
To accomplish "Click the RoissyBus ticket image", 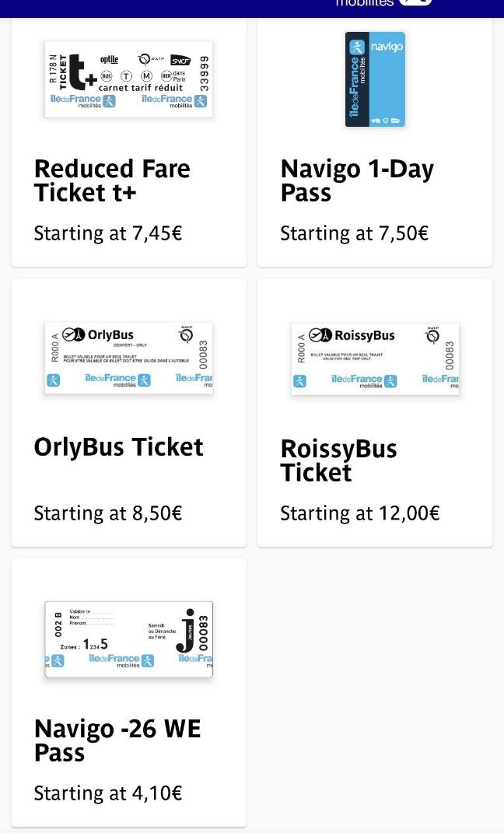I will pos(375,359).
